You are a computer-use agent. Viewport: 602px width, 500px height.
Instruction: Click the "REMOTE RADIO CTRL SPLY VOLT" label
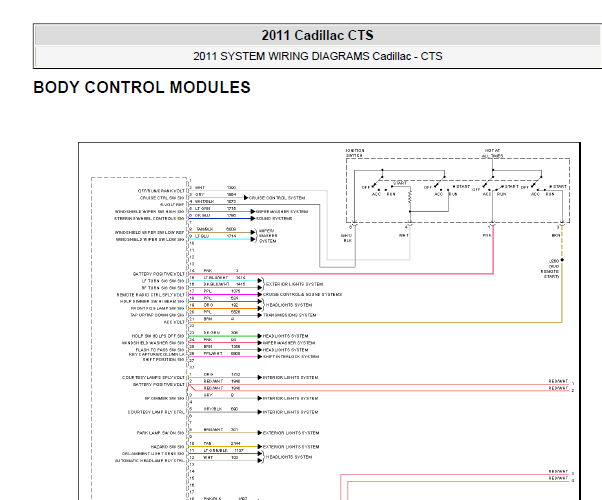click(150, 295)
